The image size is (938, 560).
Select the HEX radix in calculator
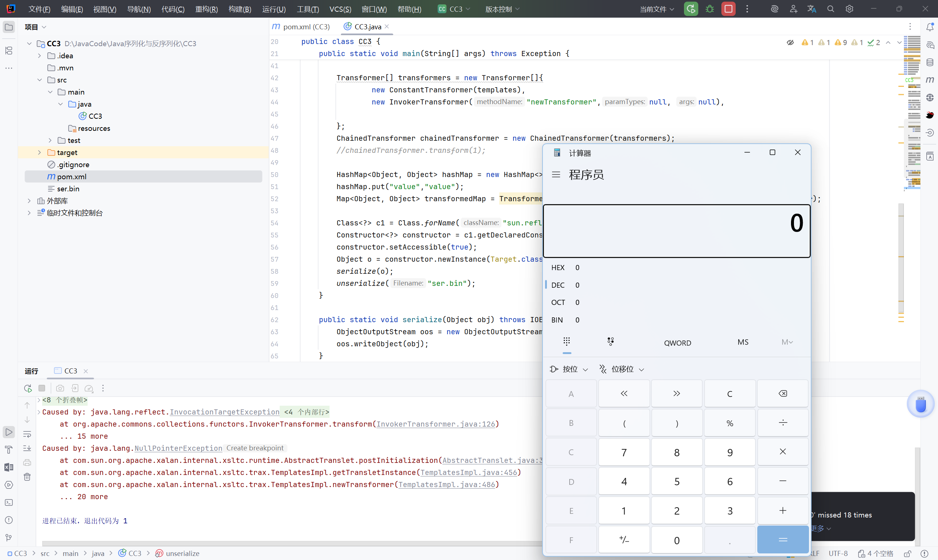click(x=558, y=268)
